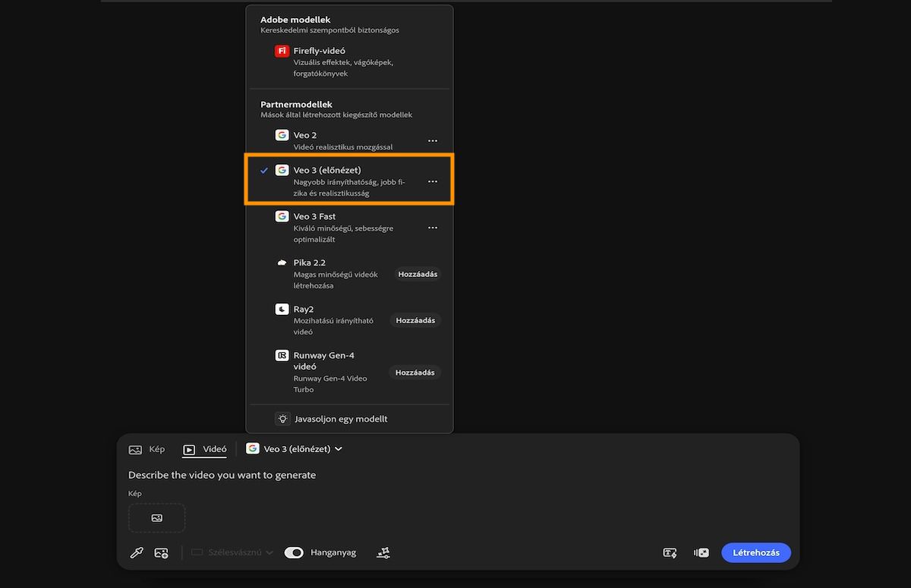Screen dimensions: 911x588
Task: Click the Google icon beside Veo 3 Fast
Action: pos(282,216)
